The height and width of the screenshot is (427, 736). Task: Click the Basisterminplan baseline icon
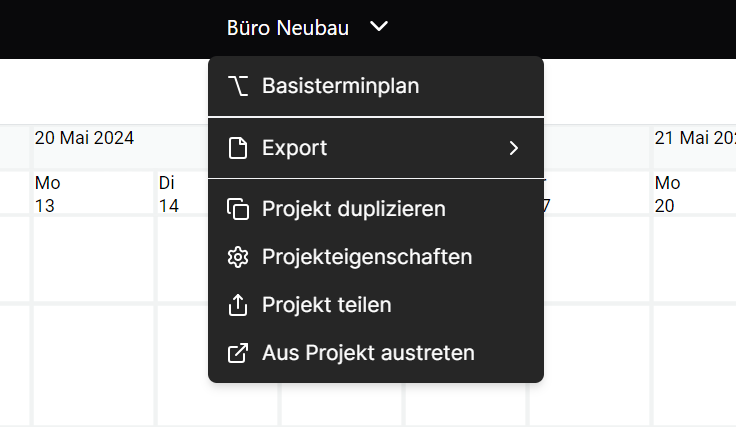click(x=238, y=86)
